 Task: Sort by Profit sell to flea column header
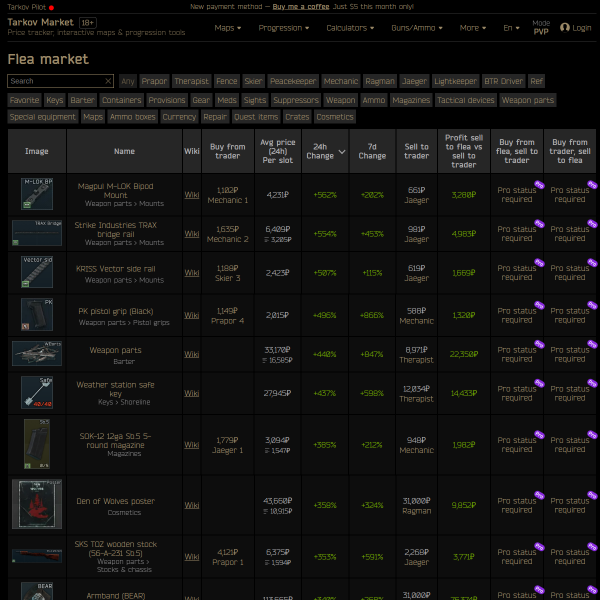click(x=464, y=151)
